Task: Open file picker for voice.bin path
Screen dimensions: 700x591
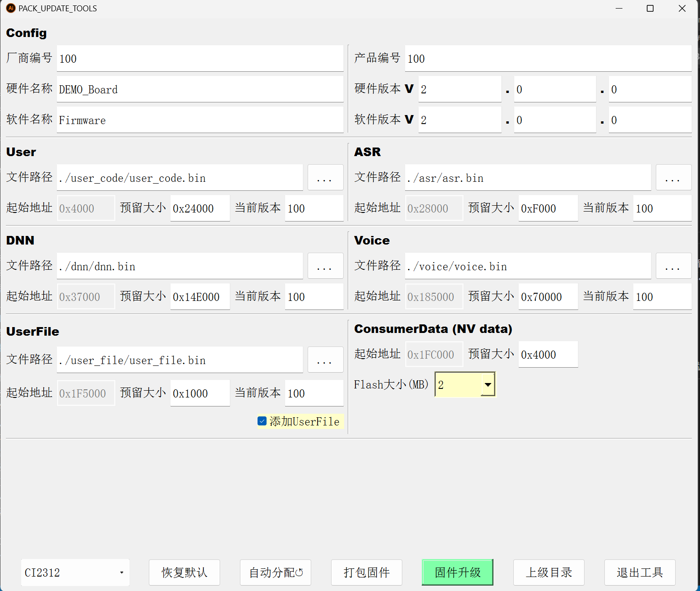Action: (673, 266)
